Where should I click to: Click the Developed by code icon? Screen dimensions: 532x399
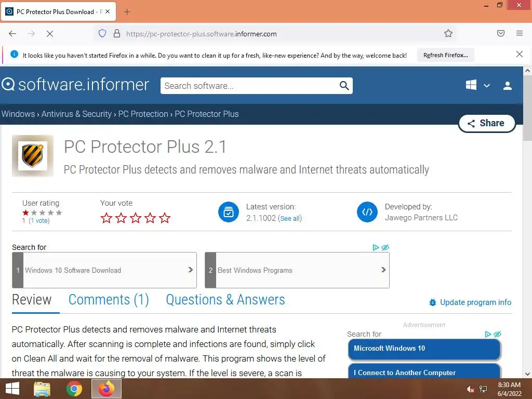(x=367, y=212)
